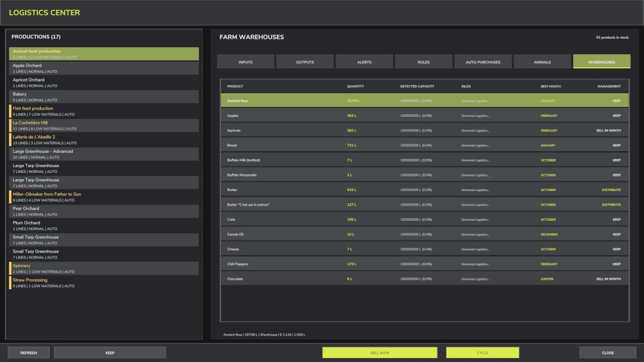Image resolution: width=644 pixels, height=362 pixels.
Task: Select Large Greenhouse - Advanced production
Action: pyautogui.click(x=104, y=154)
